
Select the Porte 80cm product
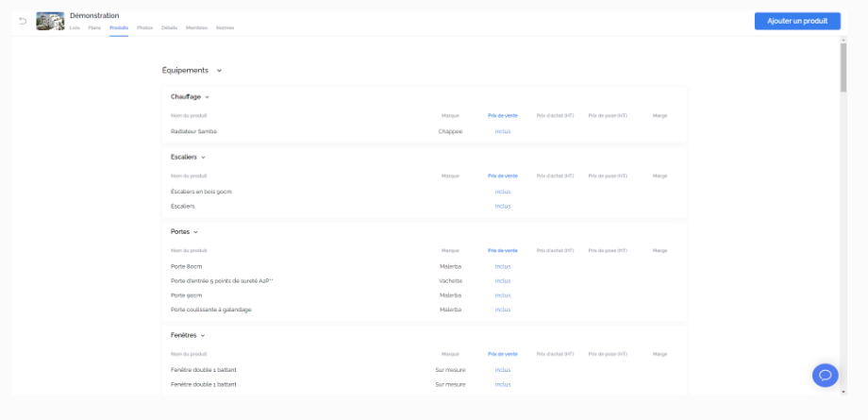(x=186, y=266)
